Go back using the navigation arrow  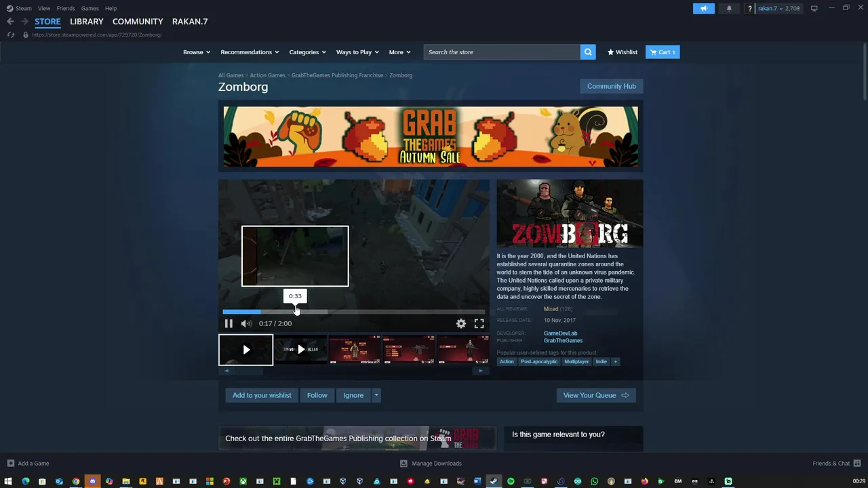tap(10, 22)
